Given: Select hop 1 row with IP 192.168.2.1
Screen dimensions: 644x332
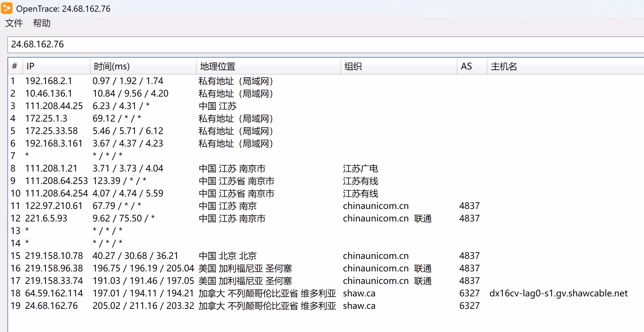Looking at the screenshot, I should tap(48, 81).
